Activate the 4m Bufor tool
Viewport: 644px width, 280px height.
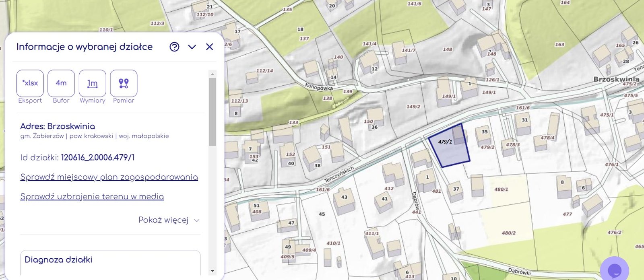[x=61, y=83]
